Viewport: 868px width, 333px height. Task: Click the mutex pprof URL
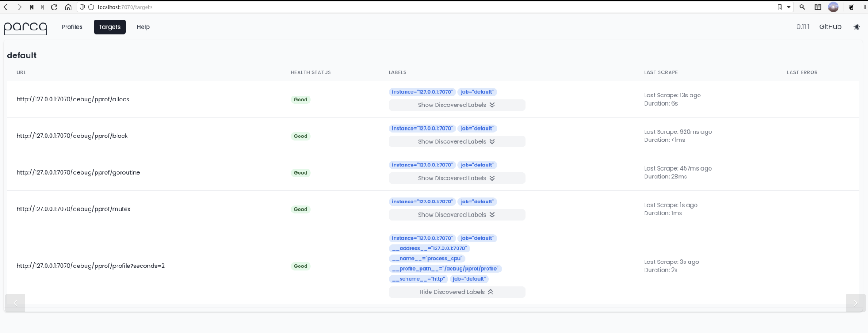click(x=74, y=209)
